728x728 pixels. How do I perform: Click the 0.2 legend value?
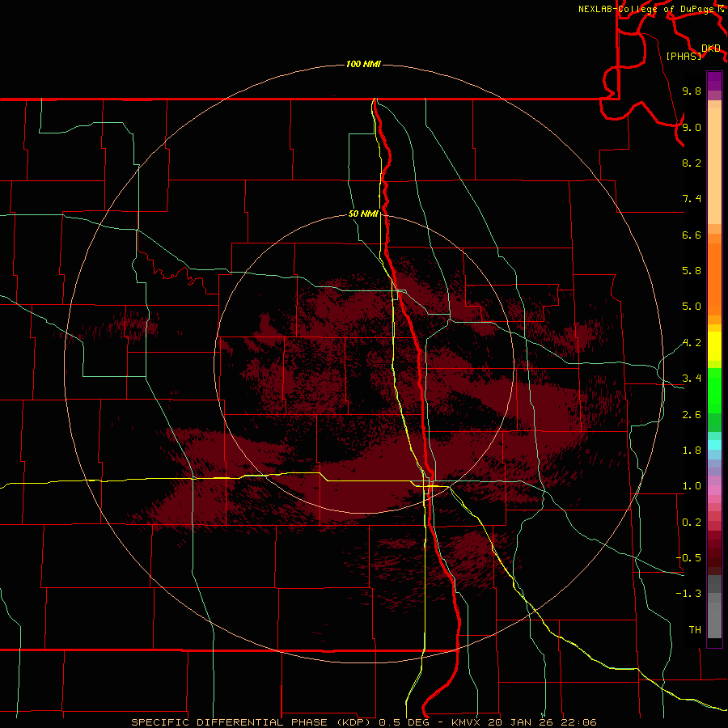point(692,523)
